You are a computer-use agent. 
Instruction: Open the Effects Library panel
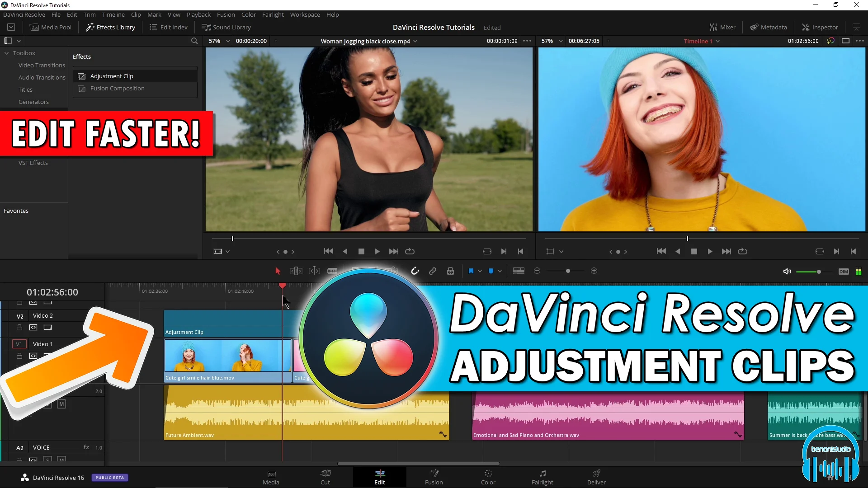[x=110, y=27]
